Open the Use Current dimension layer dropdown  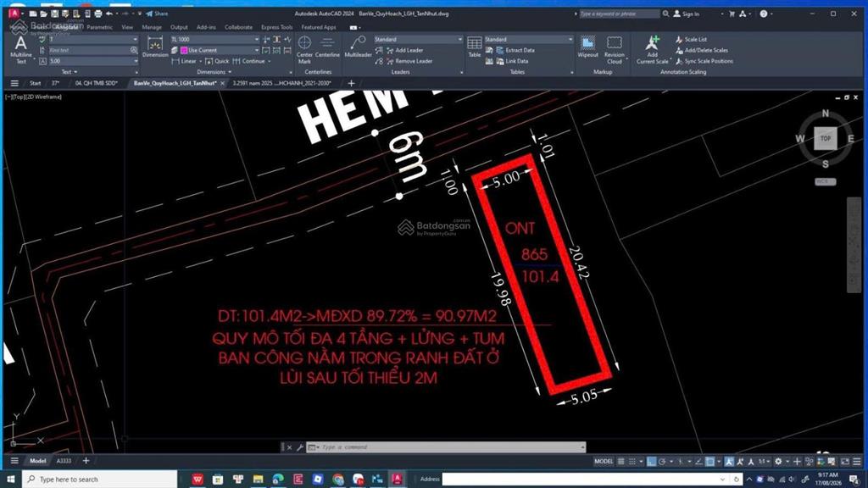tap(256, 50)
